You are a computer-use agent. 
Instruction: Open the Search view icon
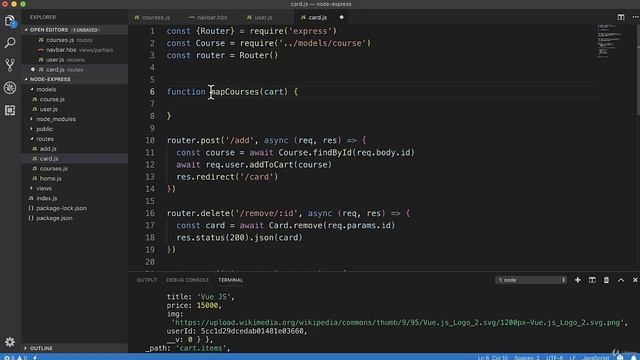10,43
